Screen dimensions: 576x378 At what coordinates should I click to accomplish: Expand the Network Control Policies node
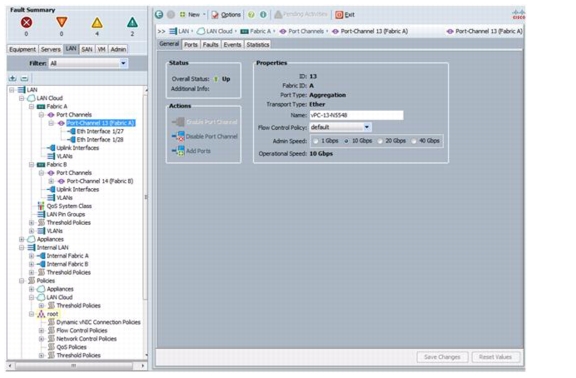[x=41, y=339]
